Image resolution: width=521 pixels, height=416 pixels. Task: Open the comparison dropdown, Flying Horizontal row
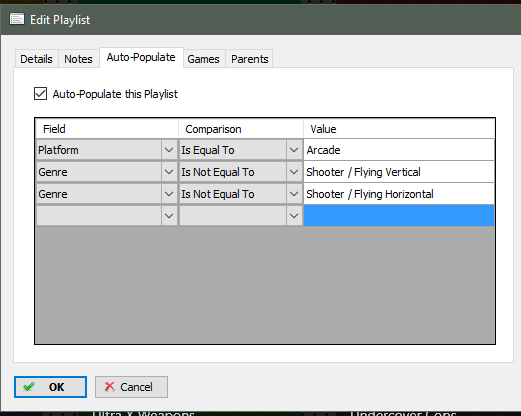coord(294,194)
